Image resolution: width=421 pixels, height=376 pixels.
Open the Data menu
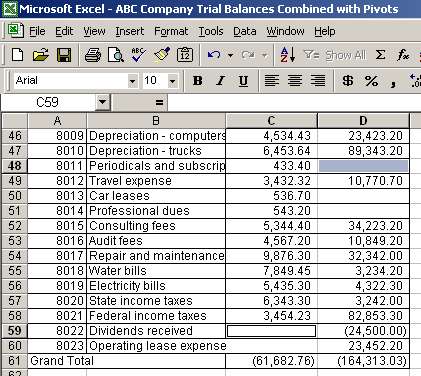pos(245,31)
